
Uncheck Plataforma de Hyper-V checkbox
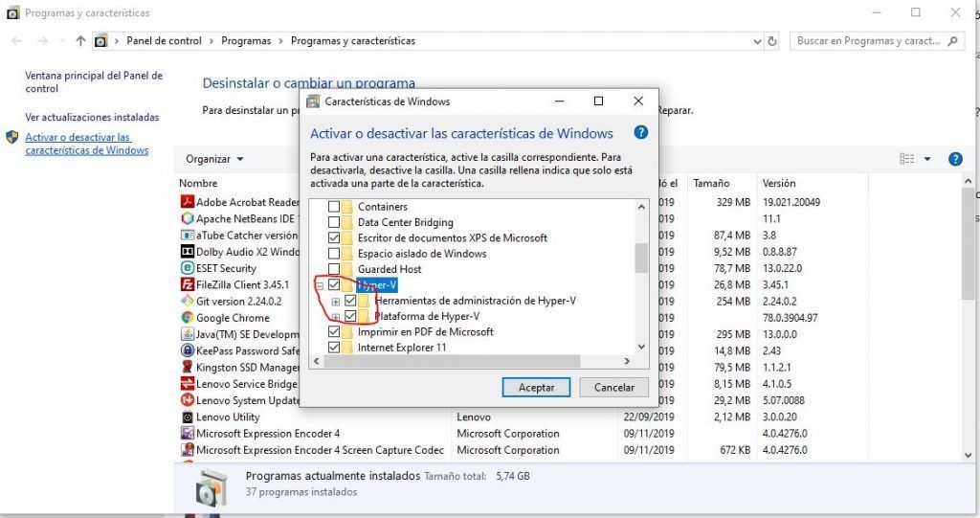pos(350,316)
